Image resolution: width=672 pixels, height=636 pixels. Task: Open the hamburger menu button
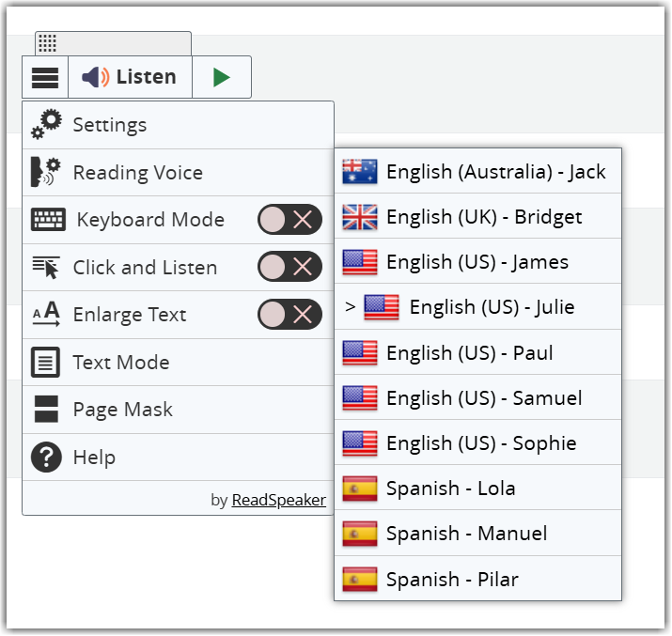click(45, 78)
